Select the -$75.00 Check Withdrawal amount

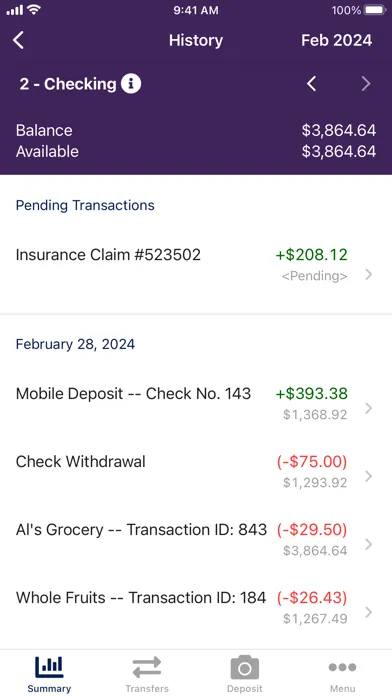(312, 462)
